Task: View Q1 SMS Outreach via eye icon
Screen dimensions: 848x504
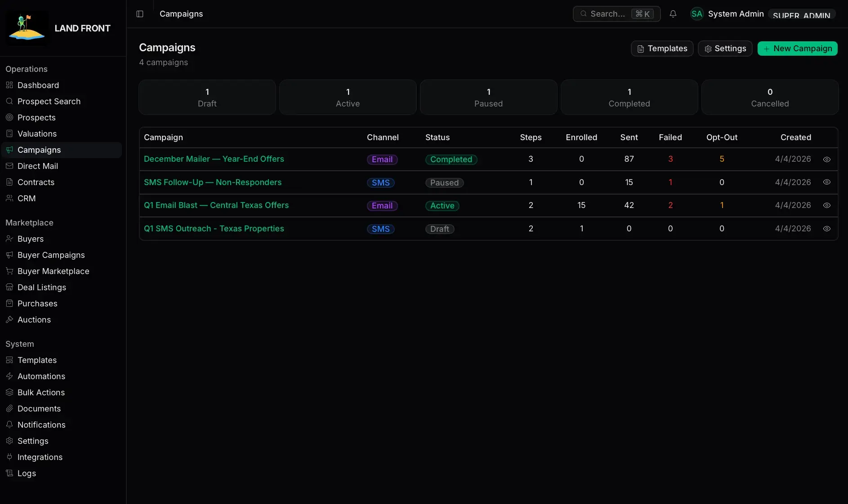Action: click(826, 229)
